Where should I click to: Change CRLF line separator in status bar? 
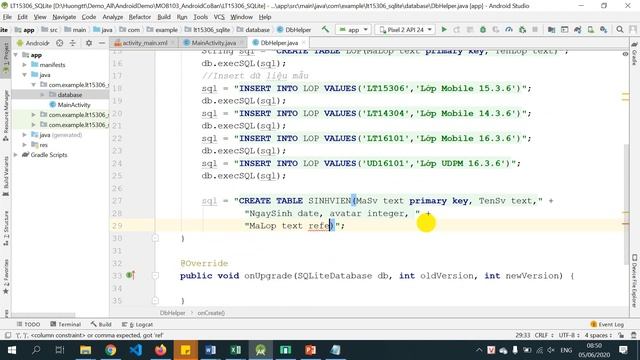[x=544, y=335]
